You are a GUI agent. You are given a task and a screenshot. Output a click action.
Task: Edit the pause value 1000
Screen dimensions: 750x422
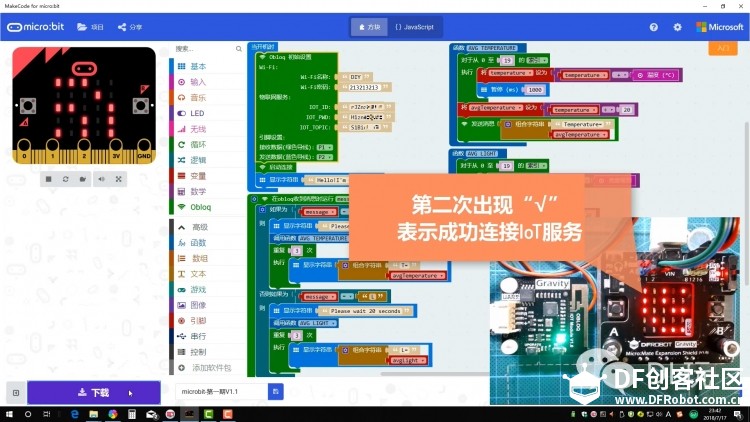point(535,89)
